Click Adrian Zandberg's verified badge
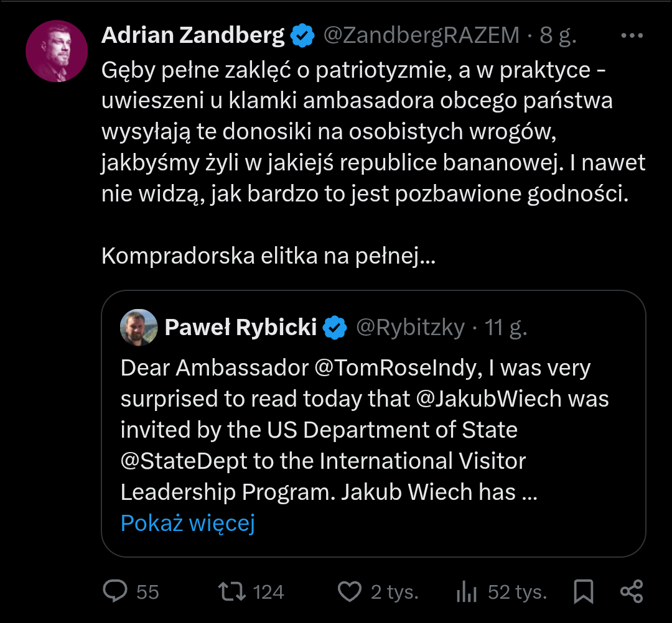The image size is (672, 623). point(303,35)
